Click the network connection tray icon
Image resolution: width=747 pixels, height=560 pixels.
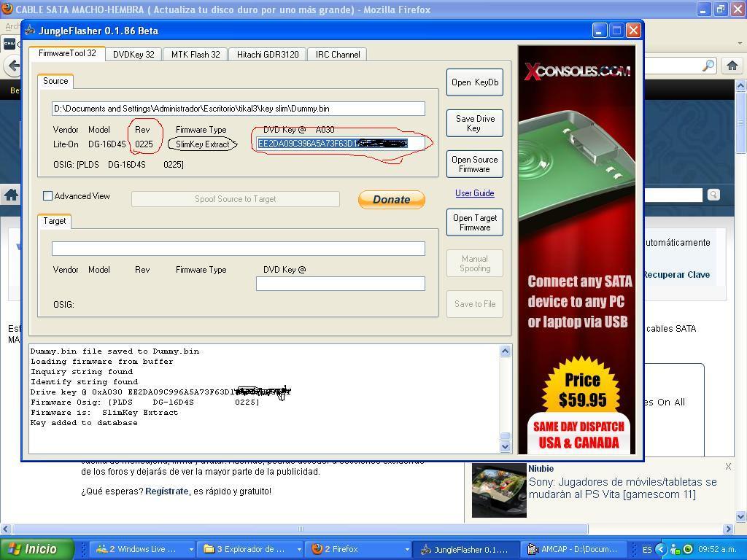click(x=675, y=550)
